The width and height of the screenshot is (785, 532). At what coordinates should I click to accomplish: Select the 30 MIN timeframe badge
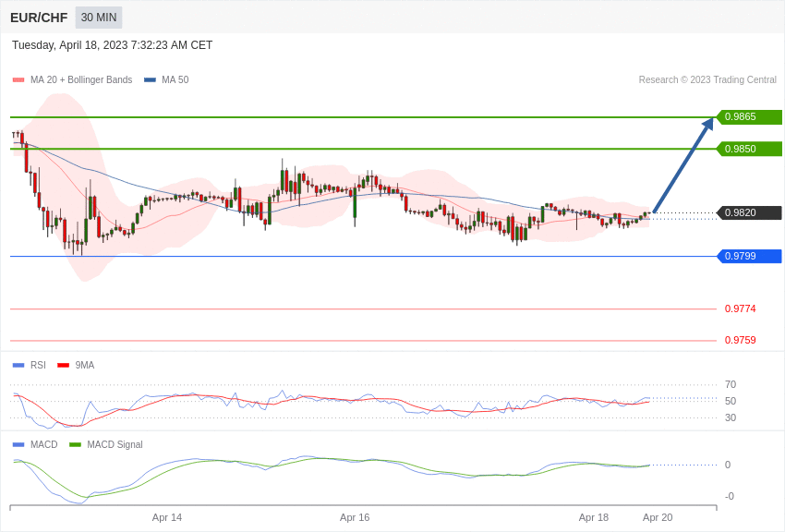(99, 18)
